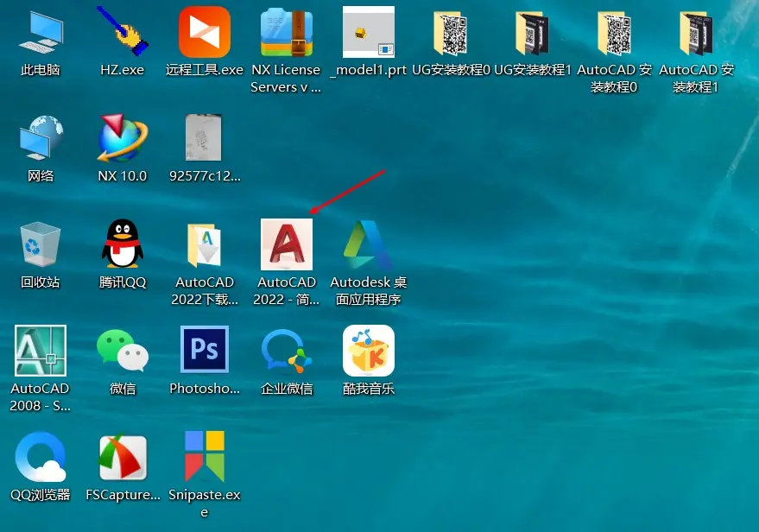Click the 'AutoCAD 2008 - S...' label
Screen dimensions: 759x532
click(41, 397)
